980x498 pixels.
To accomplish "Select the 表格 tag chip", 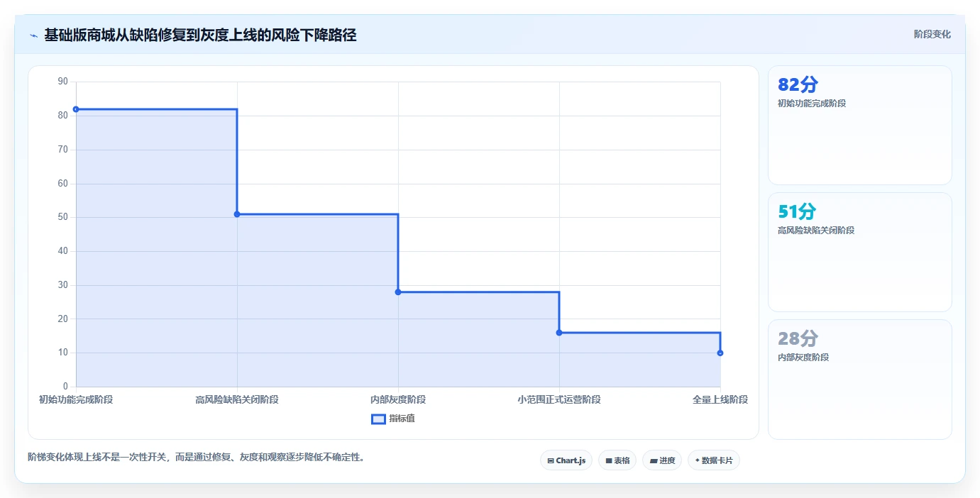I will point(617,460).
